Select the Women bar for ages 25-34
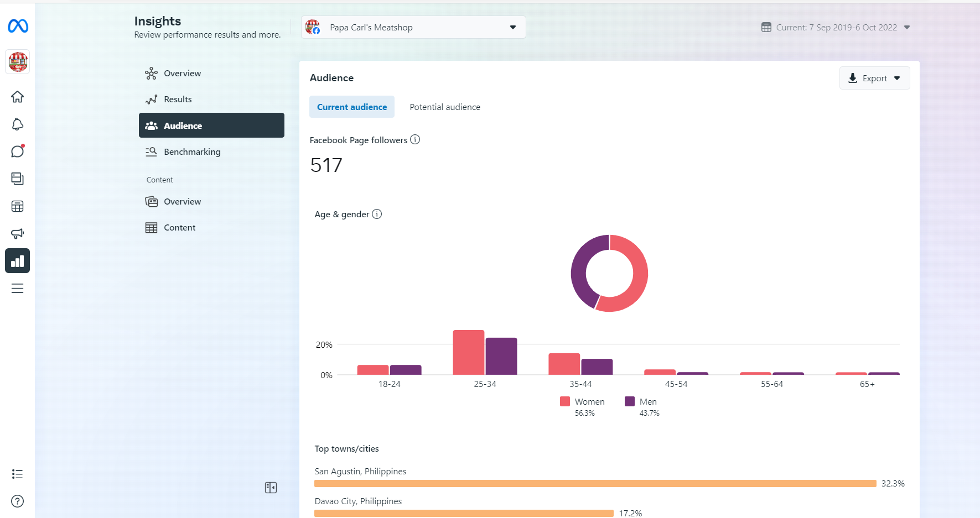This screenshot has height=518, width=980. tap(469, 353)
